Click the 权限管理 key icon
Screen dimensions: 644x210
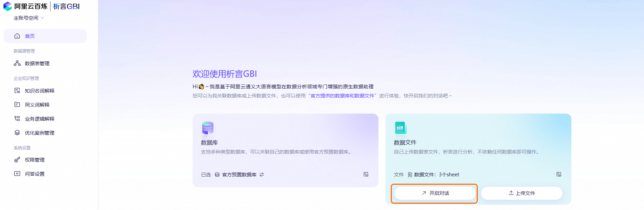(x=17, y=160)
